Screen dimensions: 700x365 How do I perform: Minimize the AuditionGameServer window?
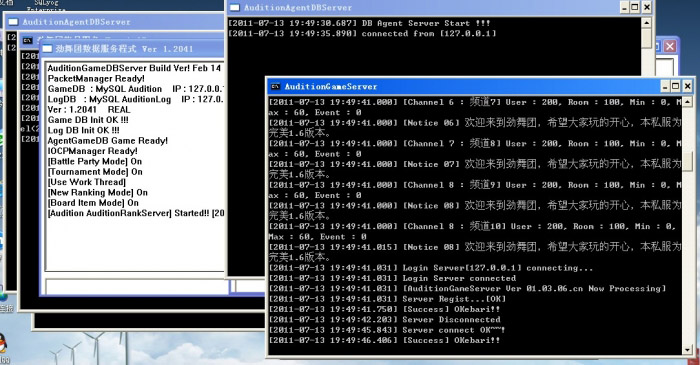[x=665, y=86]
